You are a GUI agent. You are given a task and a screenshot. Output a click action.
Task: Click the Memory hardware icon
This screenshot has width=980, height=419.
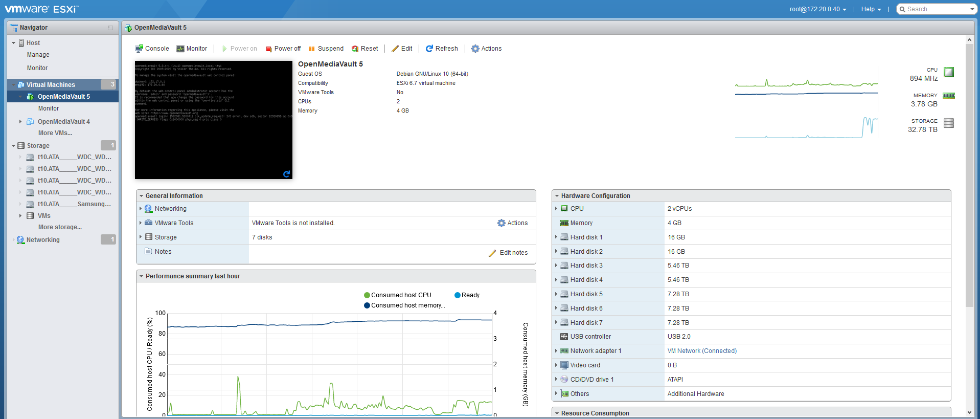point(564,223)
